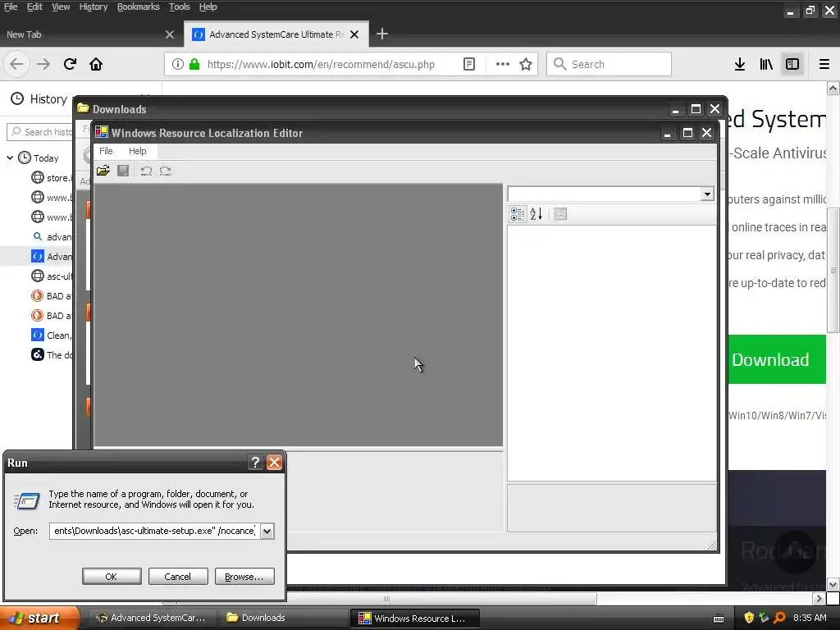The height and width of the screenshot is (630, 840).
Task: Go back with the Firefox back arrow
Action: 16,64
